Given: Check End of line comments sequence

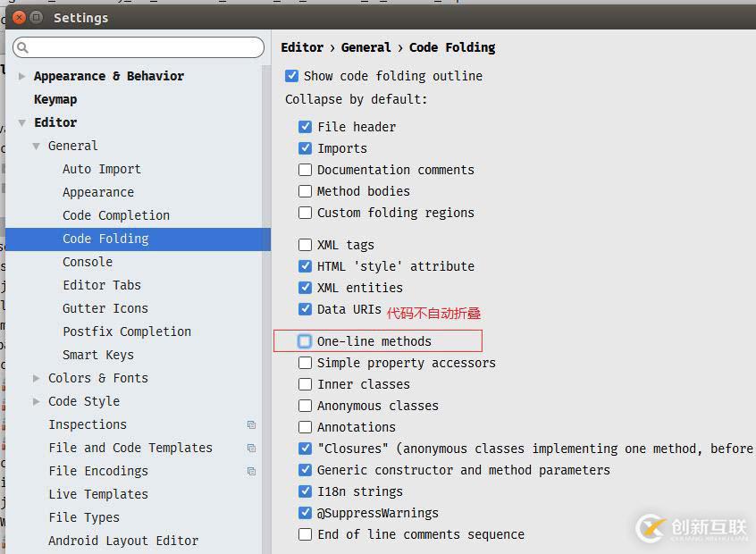Looking at the screenshot, I should 306,534.
